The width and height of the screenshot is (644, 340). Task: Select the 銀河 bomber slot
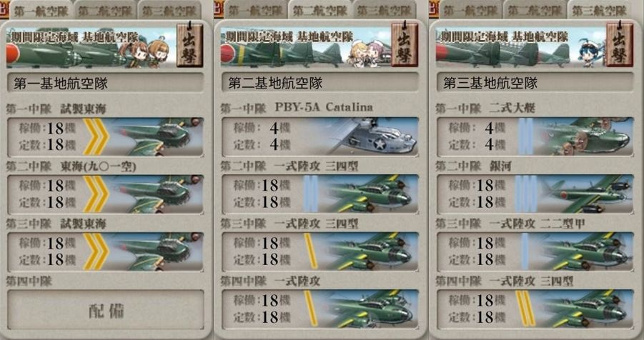535,194
